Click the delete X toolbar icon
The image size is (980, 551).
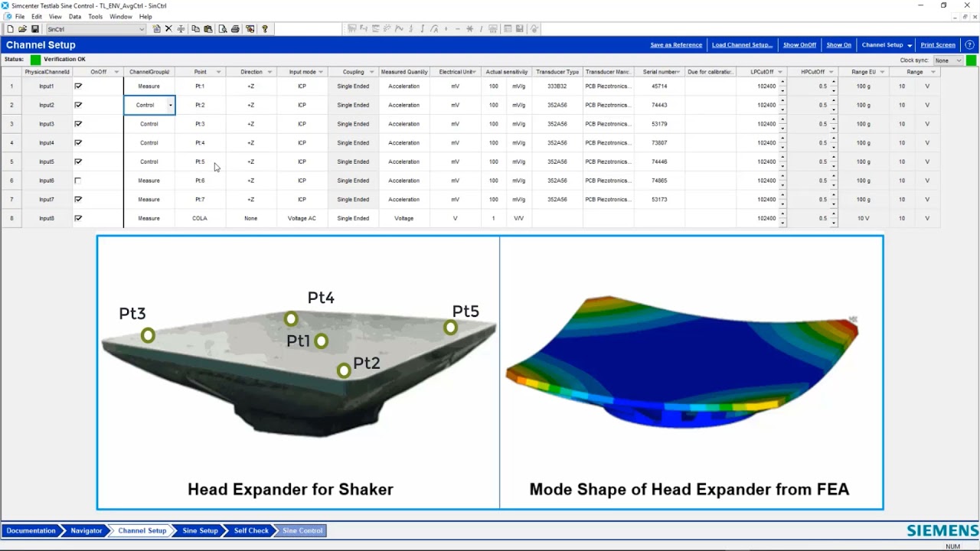(168, 29)
